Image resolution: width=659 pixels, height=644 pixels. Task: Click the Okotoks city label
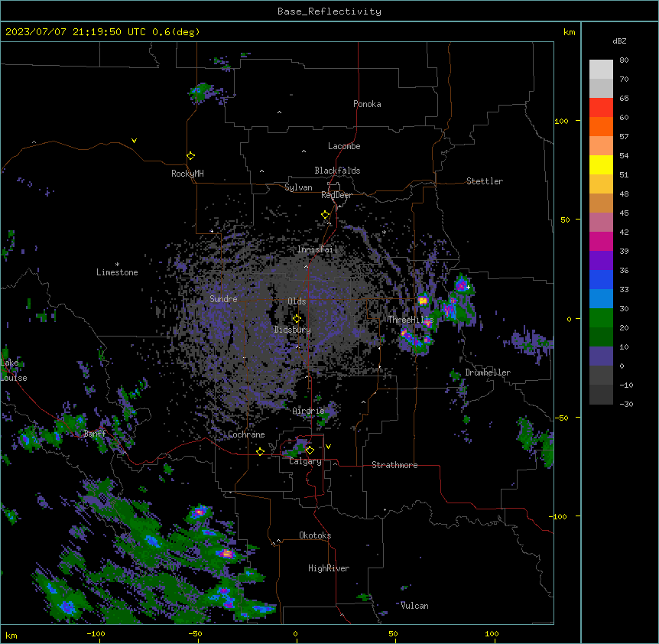[x=315, y=535]
